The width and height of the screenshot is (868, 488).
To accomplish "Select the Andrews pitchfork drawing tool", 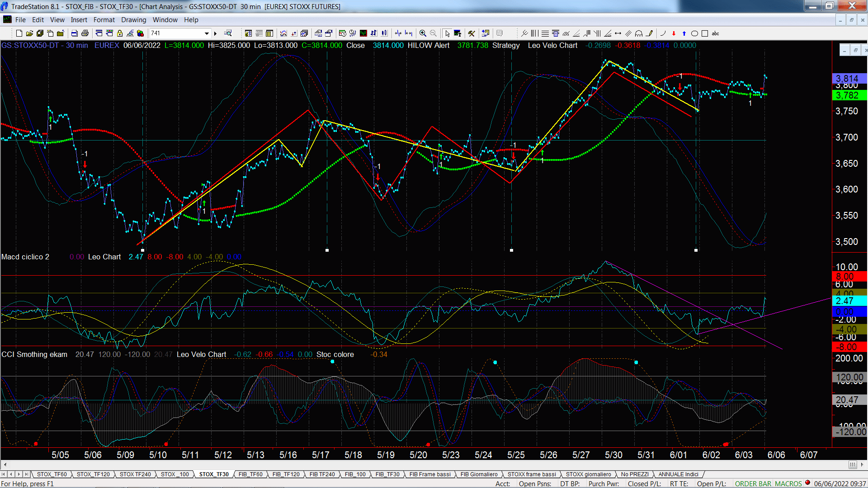I will pyautogui.click(x=524, y=33).
